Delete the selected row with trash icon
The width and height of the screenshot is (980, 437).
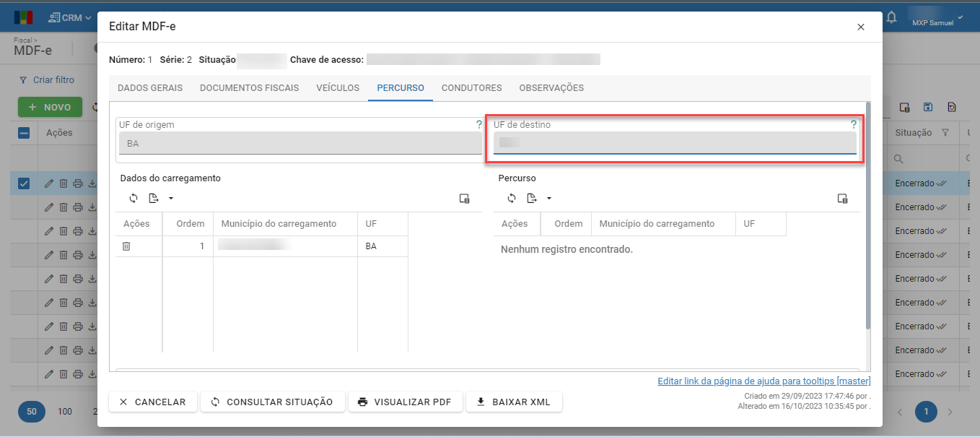[x=64, y=183]
